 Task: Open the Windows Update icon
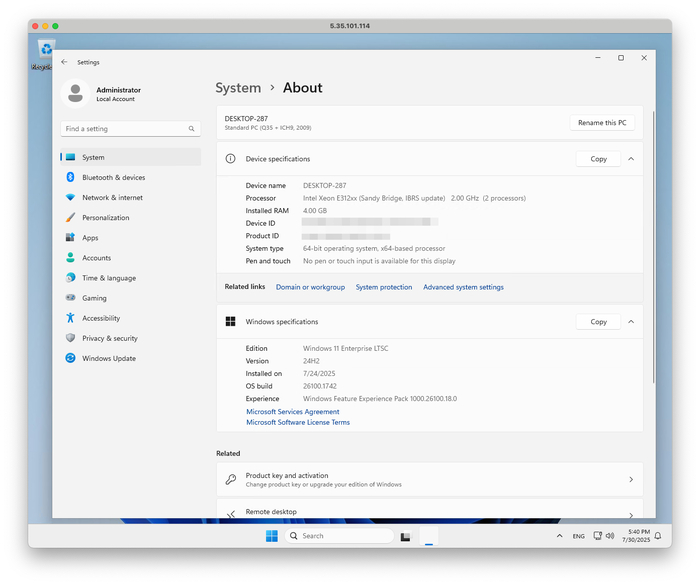(x=70, y=358)
